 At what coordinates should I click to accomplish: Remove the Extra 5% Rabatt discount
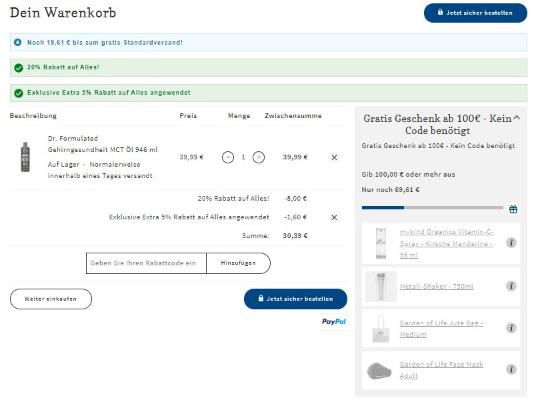pyautogui.click(x=334, y=217)
